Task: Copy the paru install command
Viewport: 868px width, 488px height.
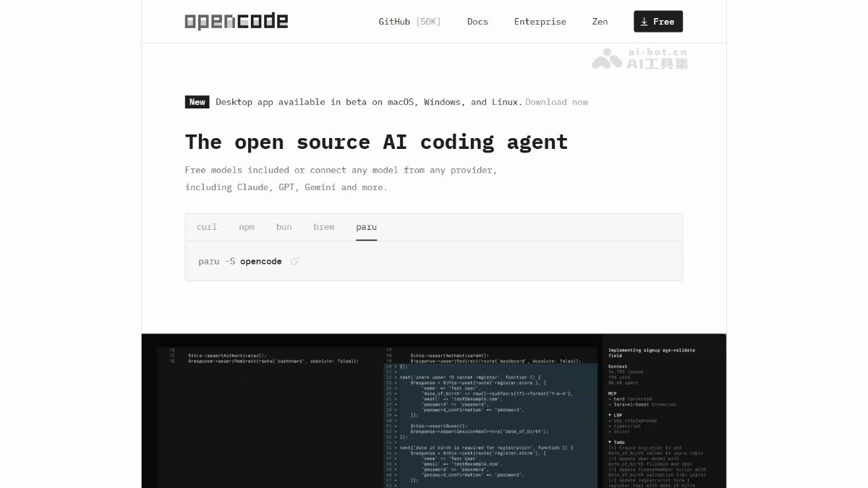Action: click(x=294, y=261)
